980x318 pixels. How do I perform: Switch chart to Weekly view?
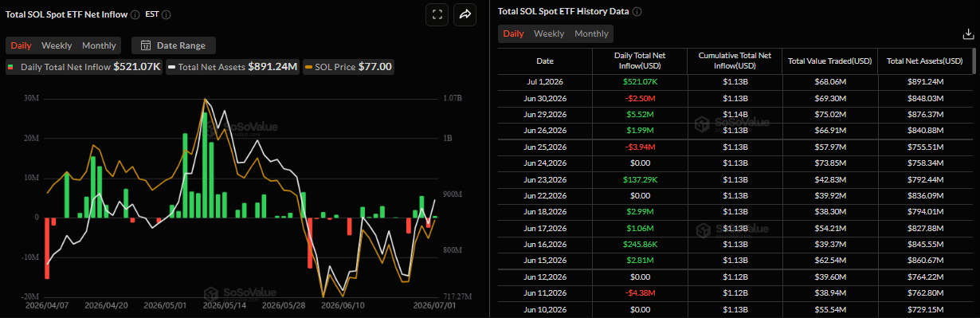click(x=57, y=45)
